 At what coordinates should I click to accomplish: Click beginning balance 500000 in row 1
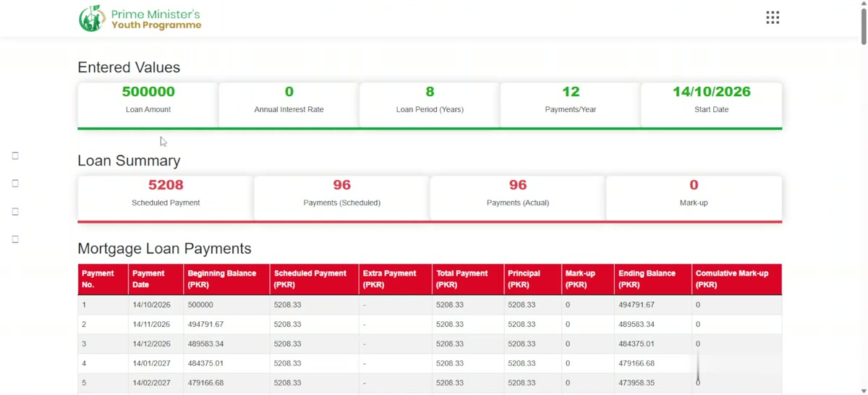200,305
